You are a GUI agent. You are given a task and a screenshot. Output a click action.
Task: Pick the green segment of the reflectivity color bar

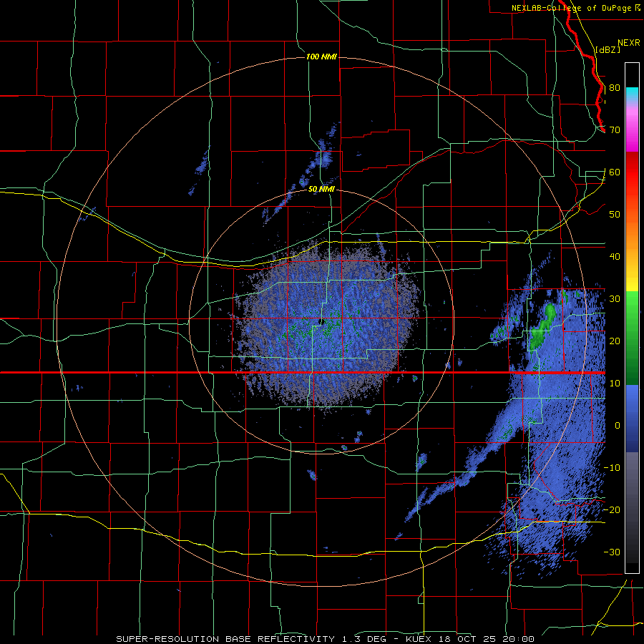pyautogui.click(x=632, y=338)
